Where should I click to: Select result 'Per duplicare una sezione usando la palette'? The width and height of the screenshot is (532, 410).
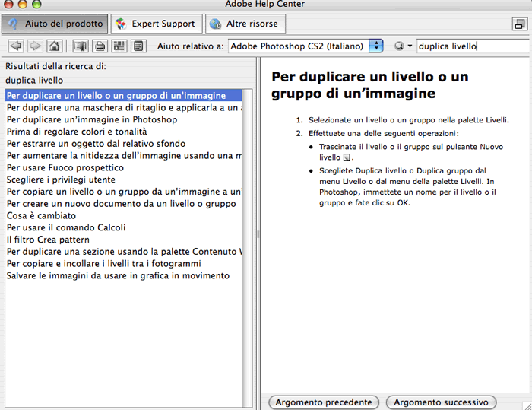coord(124,252)
